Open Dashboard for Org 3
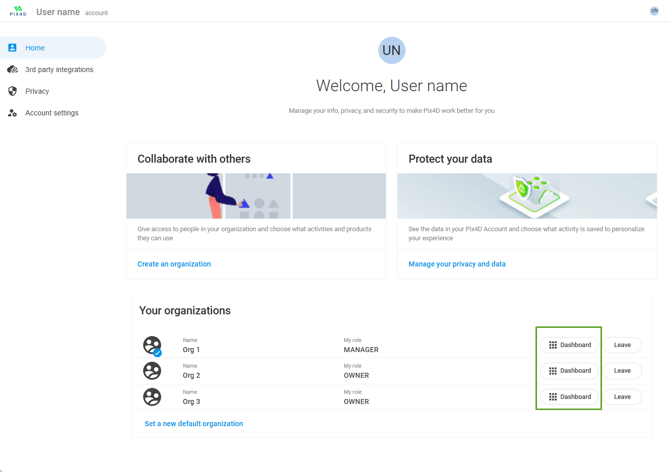670x472 pixels. pyautogui.click(x=570, y=397)
